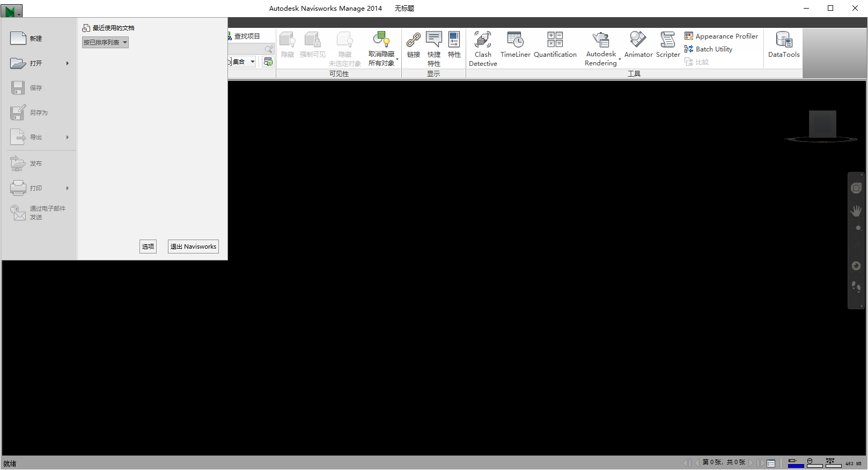This screenshot has height=470, width=868.
Task: Click the 463 MB memory readout
Action: point(853,464)
